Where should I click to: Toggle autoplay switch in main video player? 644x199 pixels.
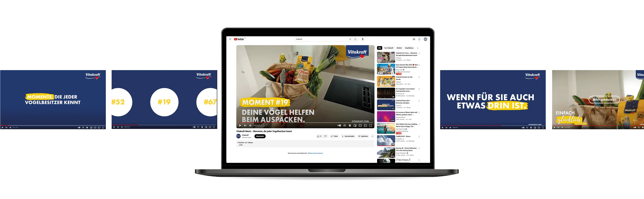click(339, 126)
